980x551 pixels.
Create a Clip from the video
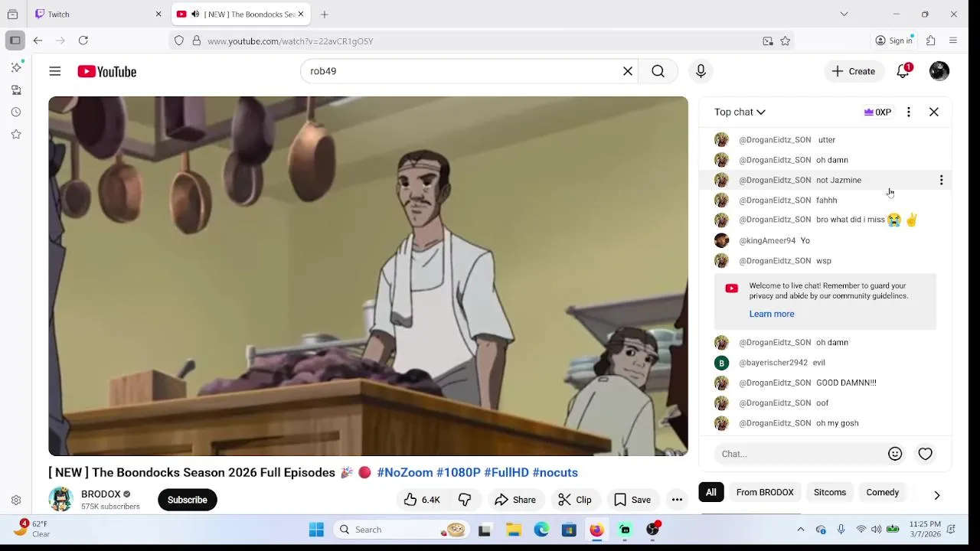574,500
